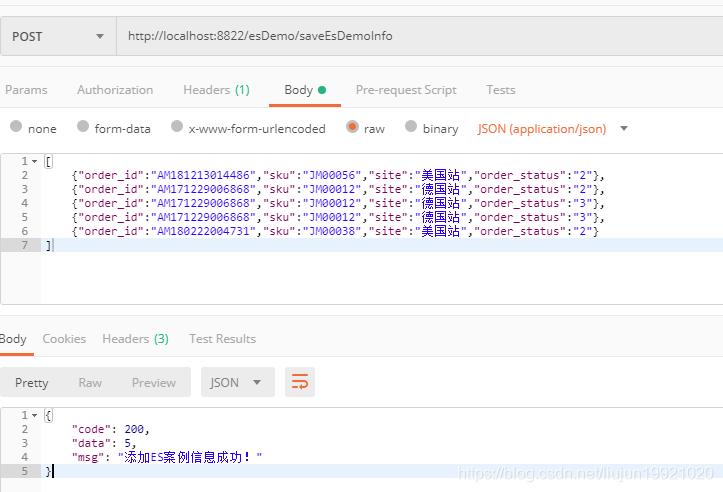This screenshot has height=492, width=723.
Task: Open the JSON (application/json) content type dropdown
Action: (x=552, y=129)
